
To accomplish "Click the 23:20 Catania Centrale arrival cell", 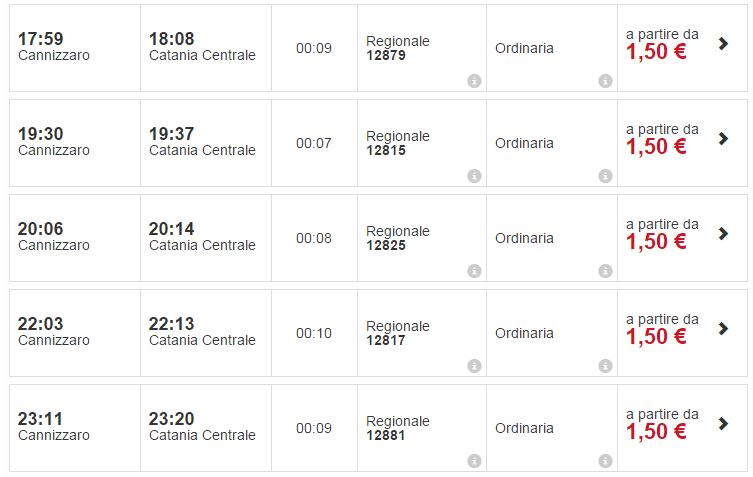I will click(202, 426).
